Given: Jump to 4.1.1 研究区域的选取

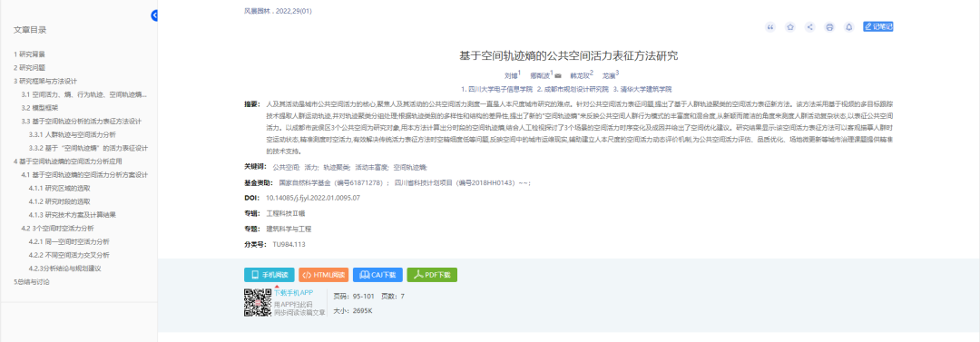Looking at the screenshot, I should (x=59, y=188).
